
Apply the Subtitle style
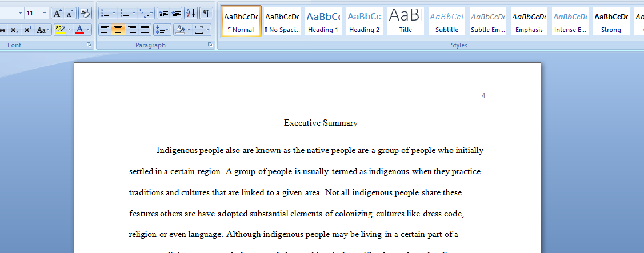coord(447,21)
